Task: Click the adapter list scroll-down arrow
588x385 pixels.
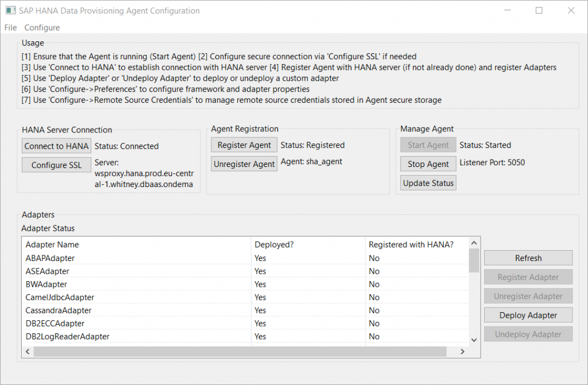Action: tap(474, 340)
